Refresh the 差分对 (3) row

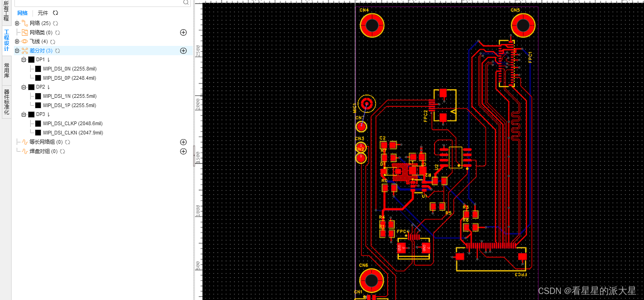click(58, 51)
